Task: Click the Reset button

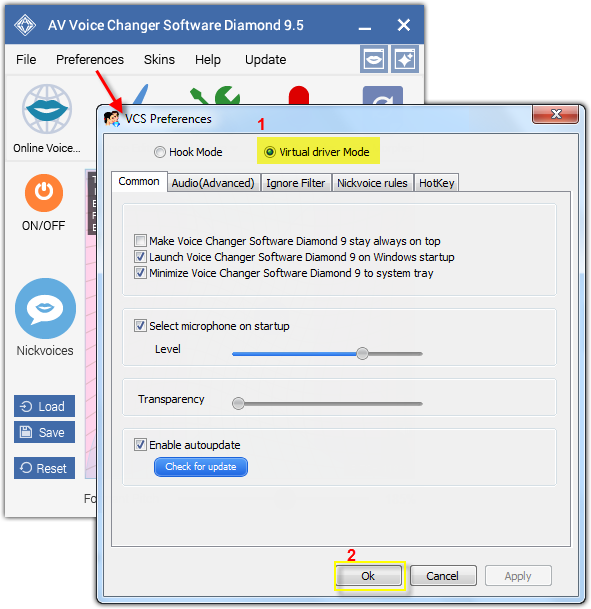Action: (44, 468)
